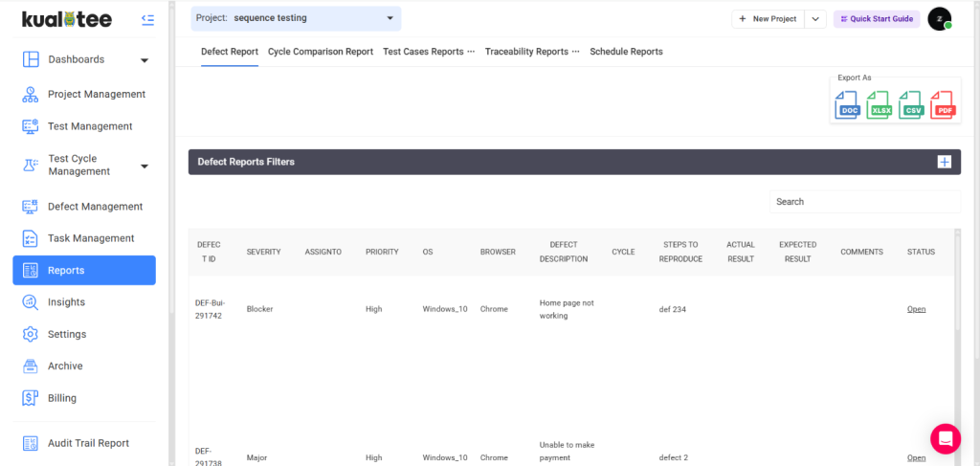Click the Search input field

pos(864,202)
